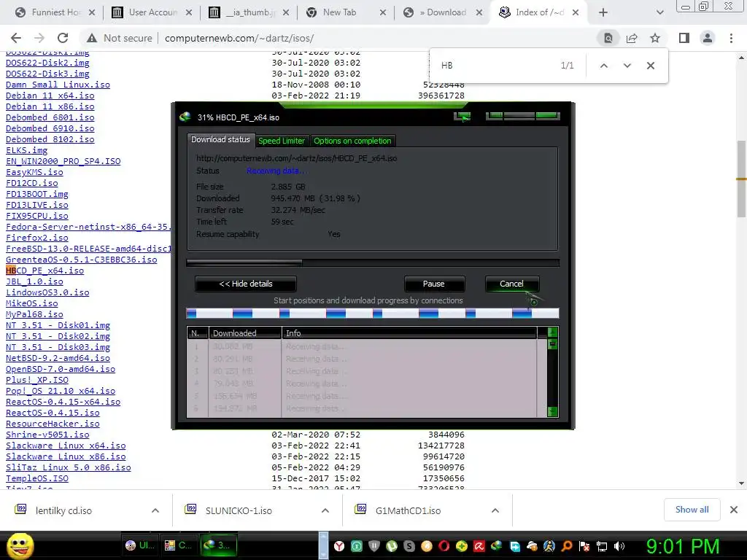Click the overall download progress bar
This screenshot has width=747, height=560.
click(x=373, y=262)
